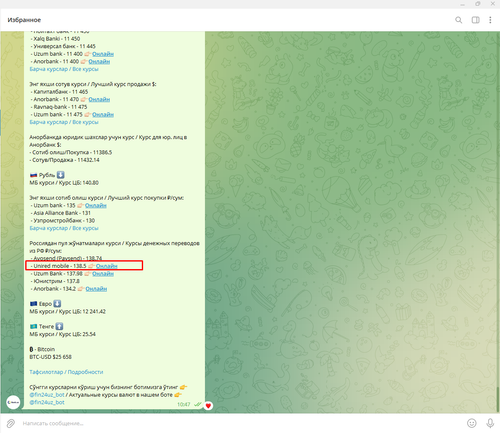Open Онлайн link next to Uzum bank 11 475
Screen dimensions: 500x433
(x=103, y=115)
